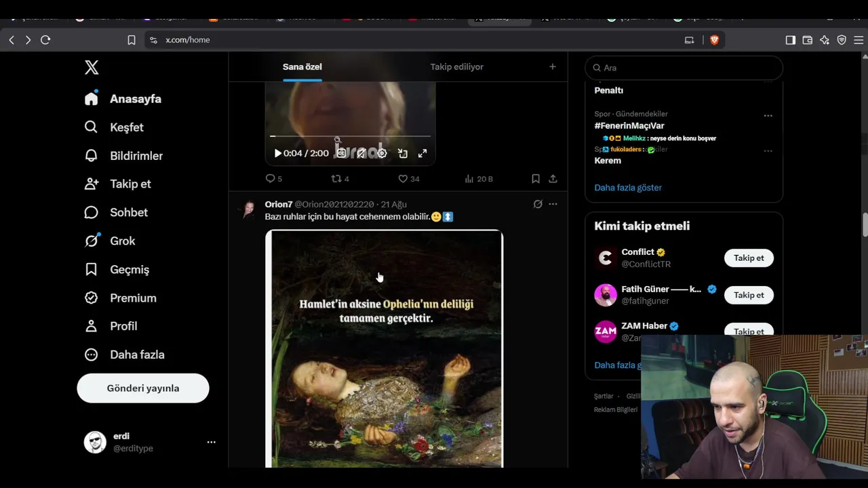Follow Conflict with Takip et button
The width and height of the screenshot is (868, 488).
749,258
